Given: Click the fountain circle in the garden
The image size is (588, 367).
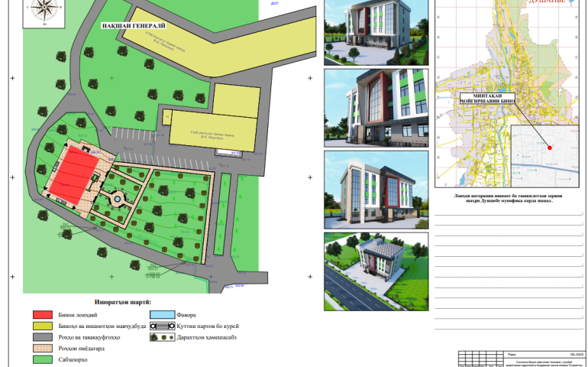Looking at the screenshot, I should (116, 199).
